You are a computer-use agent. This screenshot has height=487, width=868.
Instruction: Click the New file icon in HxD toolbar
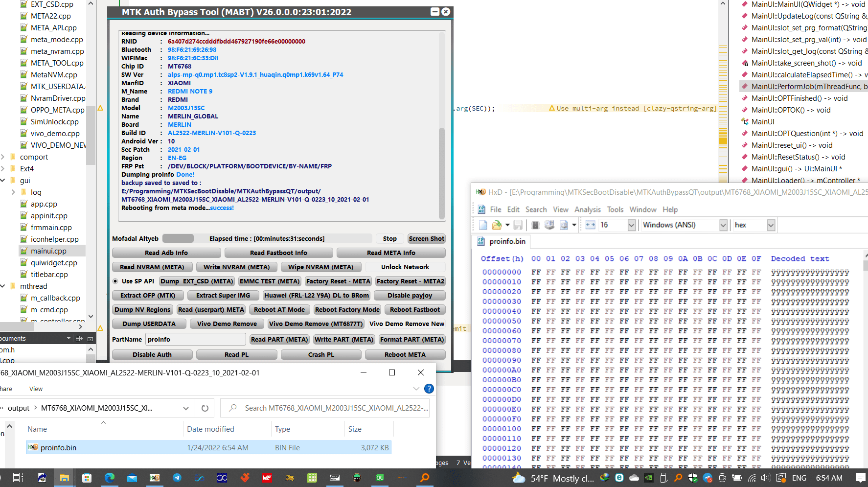tap(483, 225)
